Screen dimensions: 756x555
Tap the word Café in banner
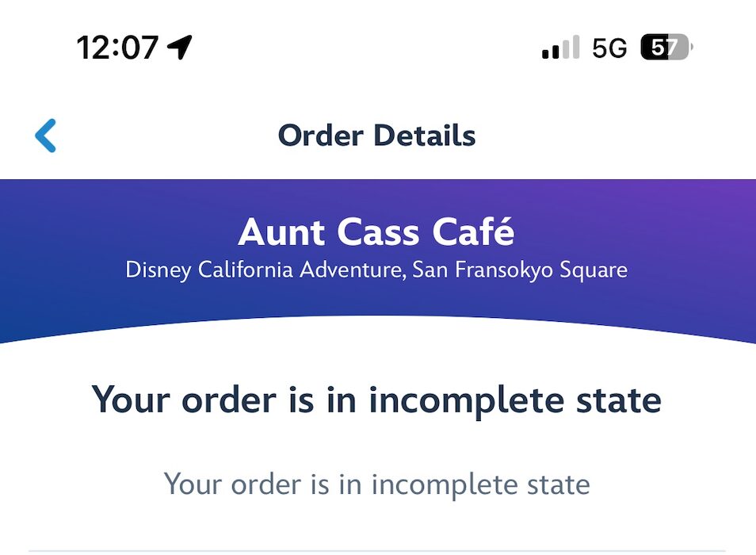[473, 232]
